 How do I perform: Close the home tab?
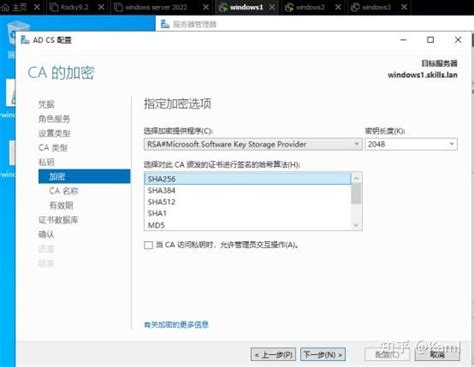37,7
